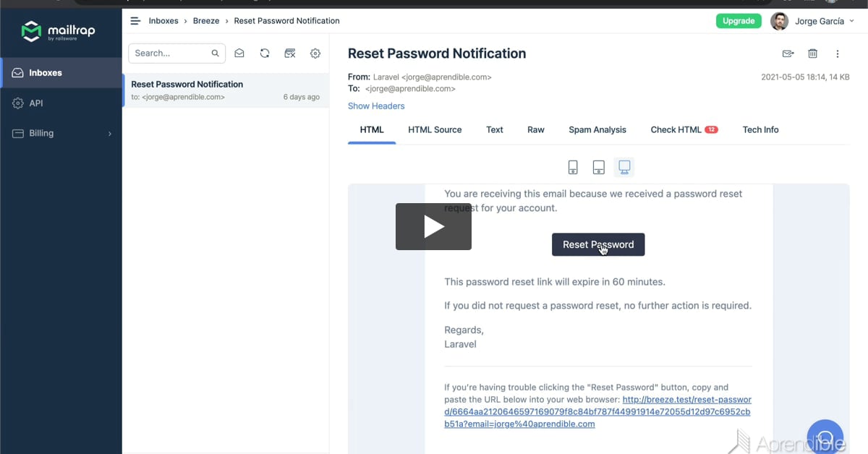Open the Spam Analysis tab
The width and height of the screenshot is (868, 454).
(x=597, y=130)
